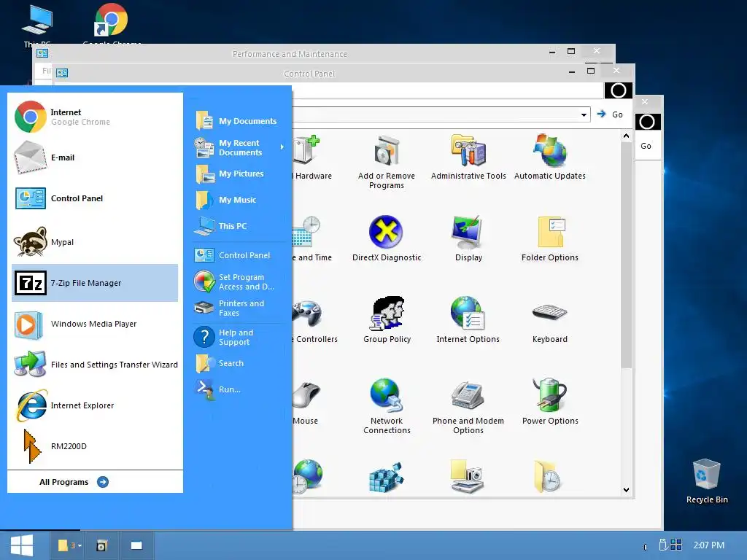This screenshot has width=747, height=560.
Task: Open My Music folder
Action: (x=239, y=200)
